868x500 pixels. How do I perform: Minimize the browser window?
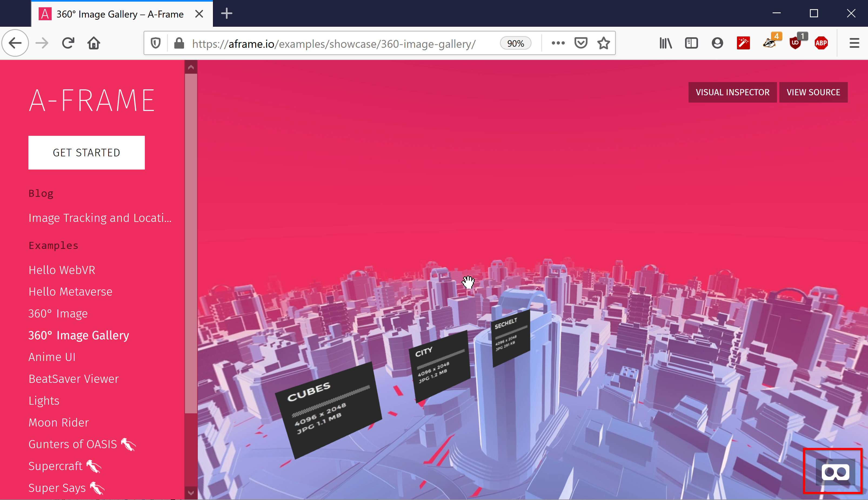click(777, 13)
